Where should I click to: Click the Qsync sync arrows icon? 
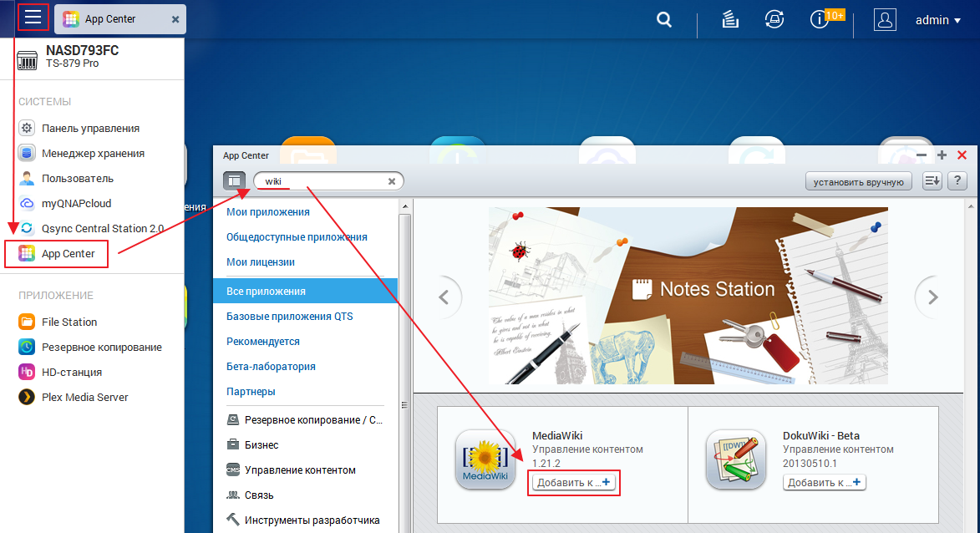(26, 228)
